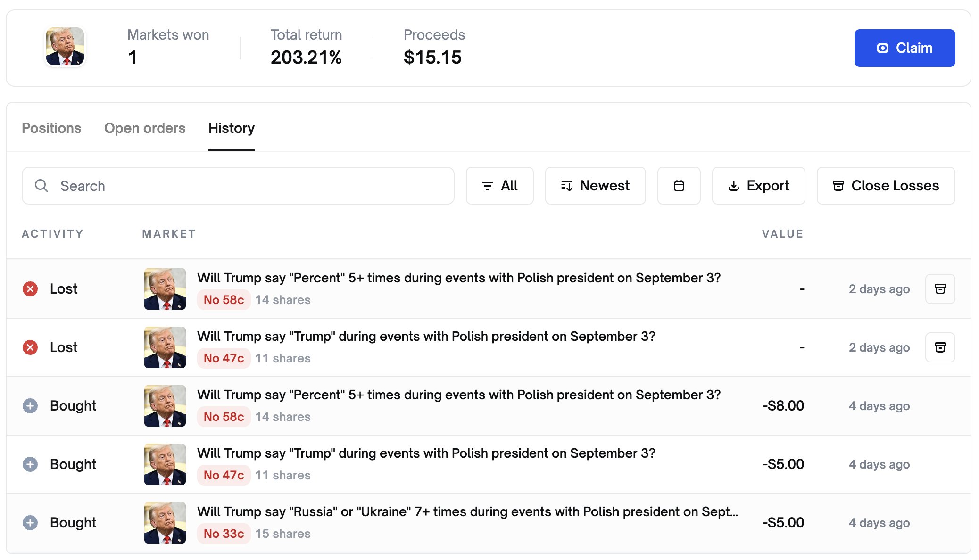Click red Lost icon for "Percent" market
This screenshot has height=560, width=979.
30,289
